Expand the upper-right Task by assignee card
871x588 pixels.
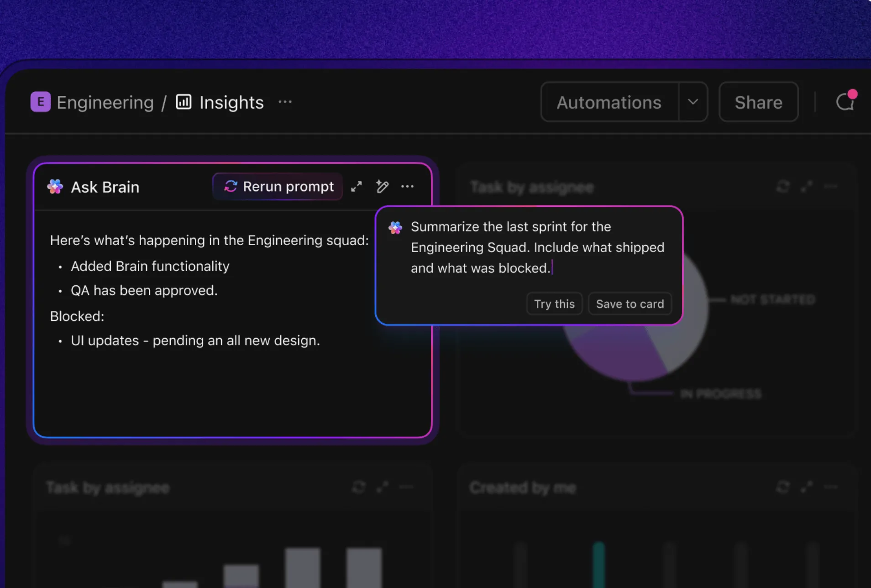[x=807, y=186]
